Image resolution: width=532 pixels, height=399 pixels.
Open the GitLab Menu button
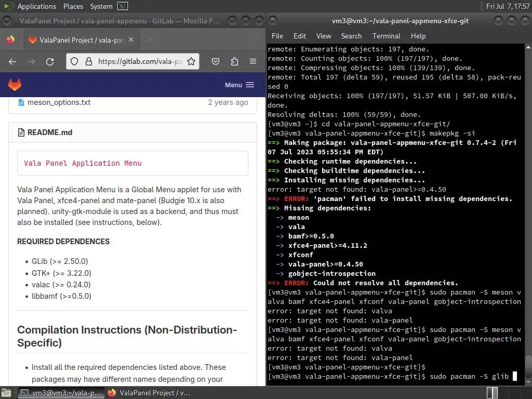coord(239,85)
